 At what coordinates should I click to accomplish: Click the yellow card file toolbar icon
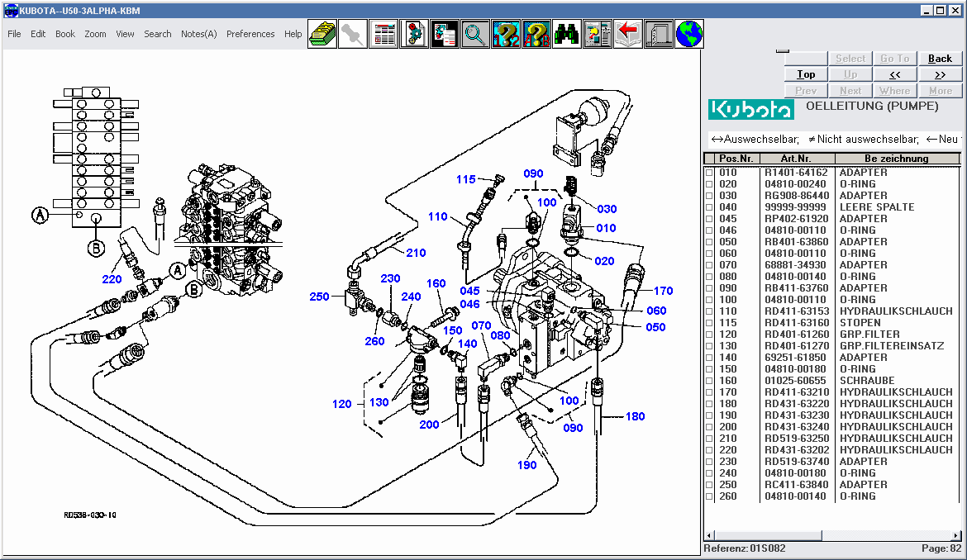[322, 34]
